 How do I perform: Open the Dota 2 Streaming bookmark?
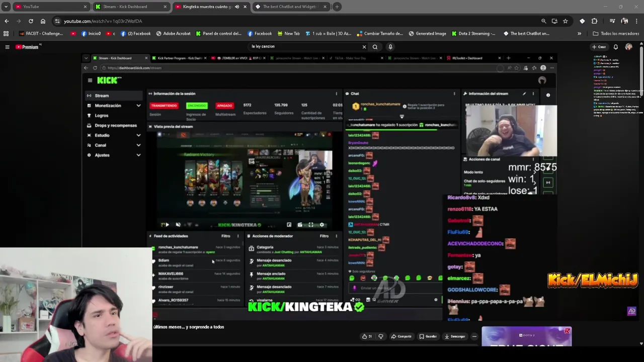(473, 34)
